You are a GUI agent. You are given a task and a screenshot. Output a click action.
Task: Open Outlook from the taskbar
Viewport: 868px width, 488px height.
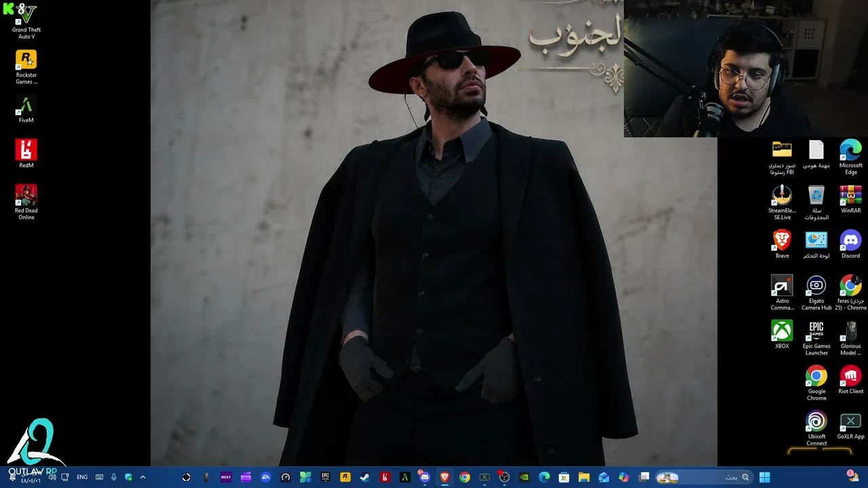coord(604,477)
